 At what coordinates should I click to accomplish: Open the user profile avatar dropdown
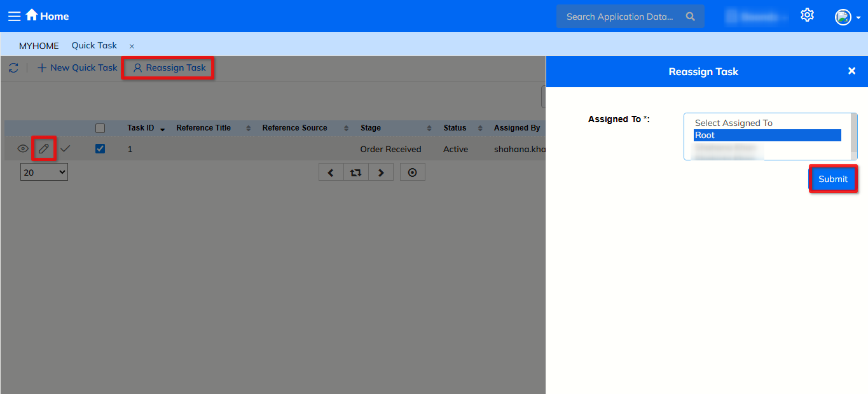(x=847, y=17)
